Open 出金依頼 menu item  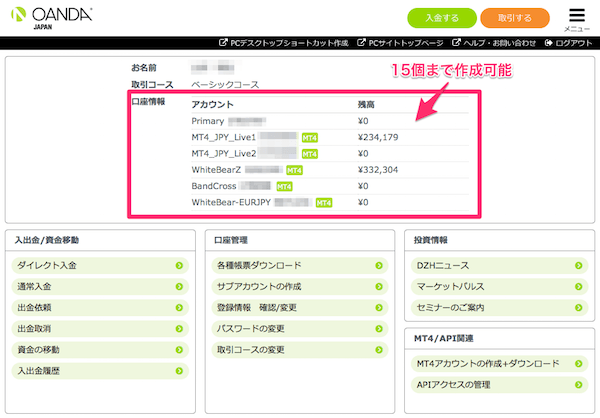100,308
